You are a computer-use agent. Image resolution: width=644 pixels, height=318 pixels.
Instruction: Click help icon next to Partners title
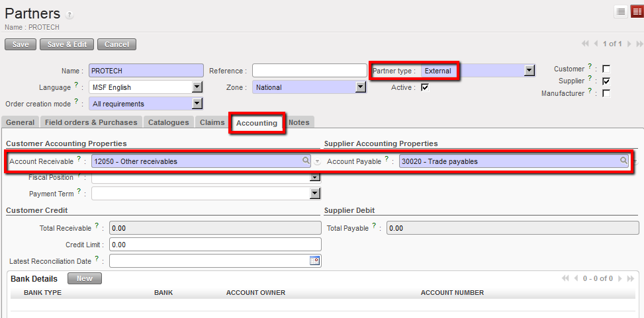69,15
